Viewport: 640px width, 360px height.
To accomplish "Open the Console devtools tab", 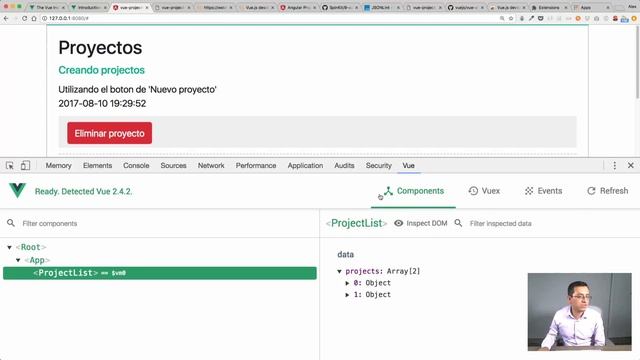I will click(136, 165).
